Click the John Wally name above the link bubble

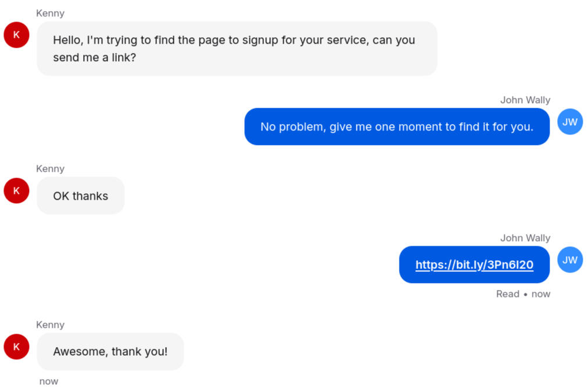(525, 238)
